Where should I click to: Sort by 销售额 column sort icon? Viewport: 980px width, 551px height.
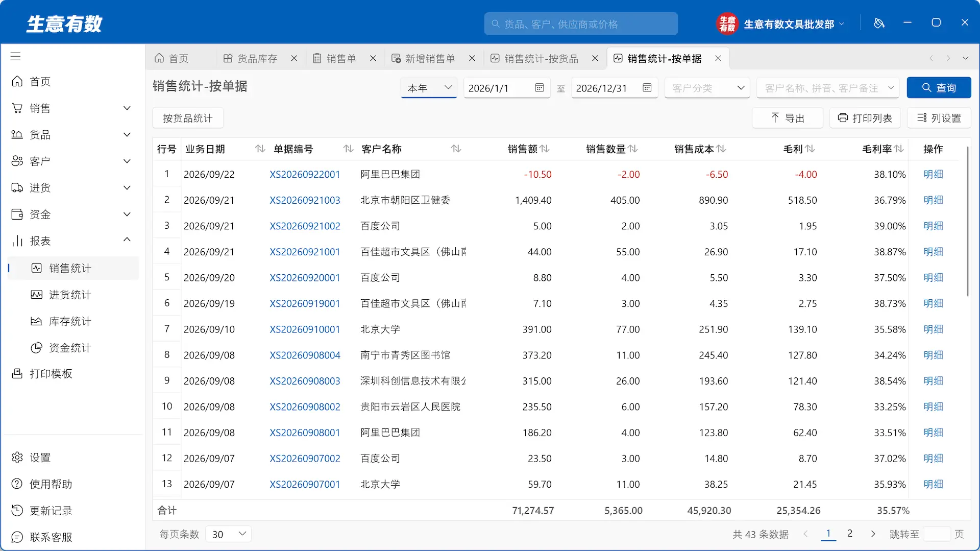545,149
